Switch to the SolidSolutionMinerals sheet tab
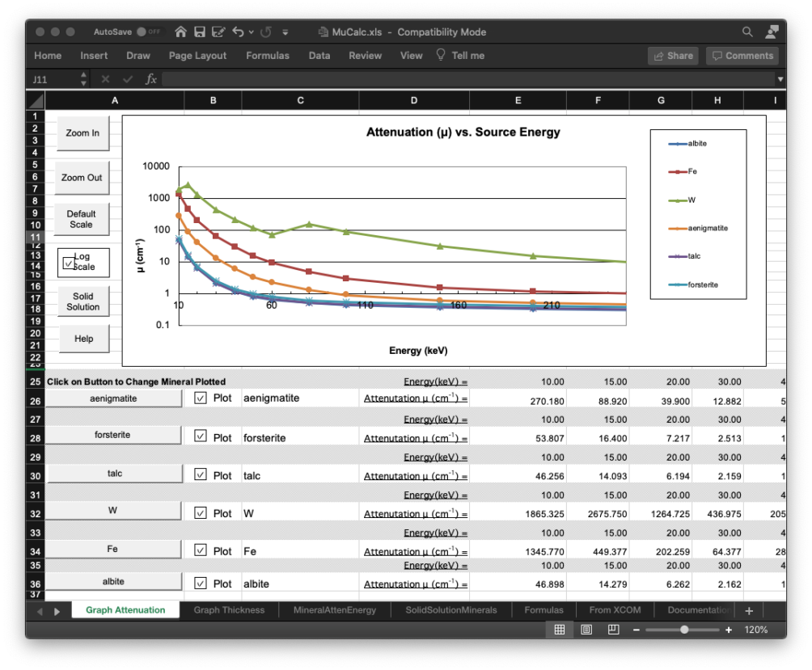This screenshot has height=670, width=812. click(x=451, y=610)
